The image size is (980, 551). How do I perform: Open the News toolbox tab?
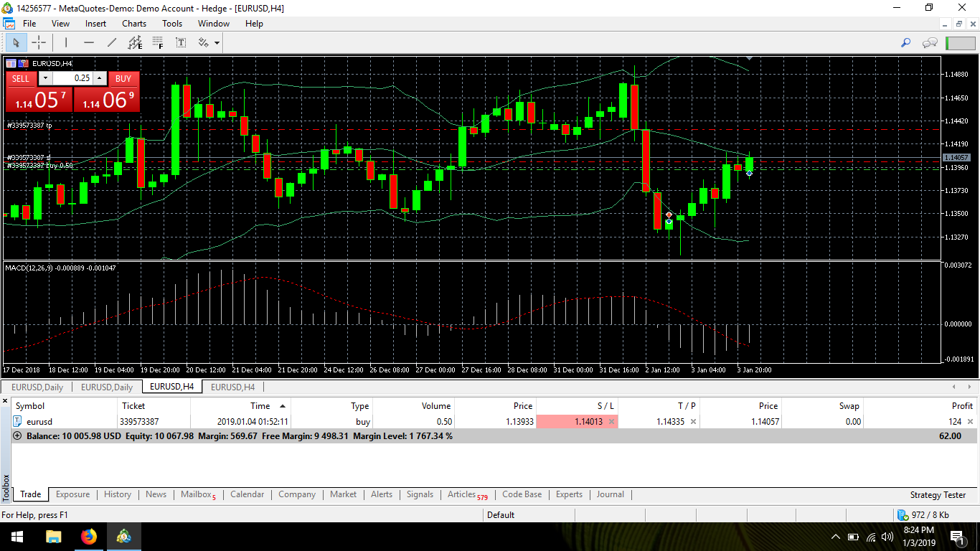point(156,494)
